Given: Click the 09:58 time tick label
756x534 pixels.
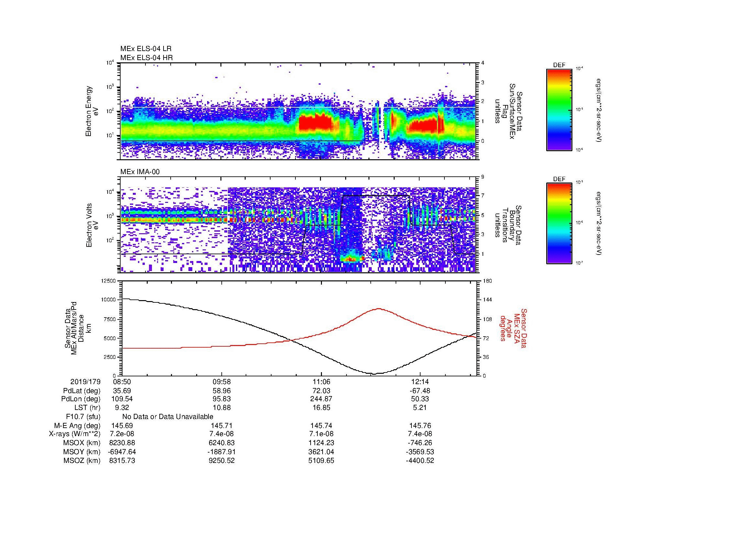Looking at the screenshot, I should [x=222, y=382].
